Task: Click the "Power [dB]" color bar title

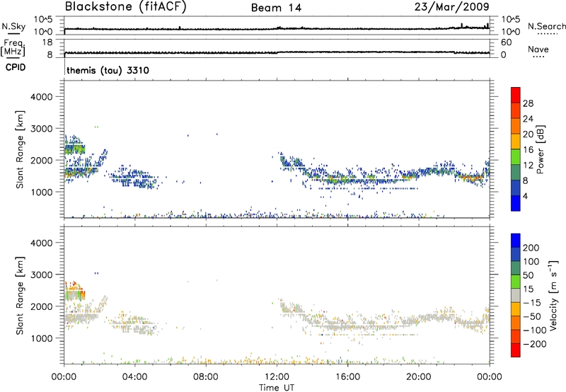Action: point(540,149)
